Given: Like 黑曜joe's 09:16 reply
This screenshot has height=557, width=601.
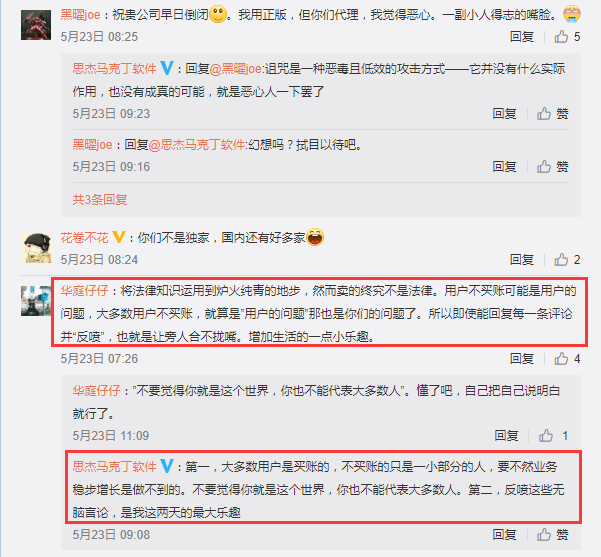Looking at the screenshot, I should click(552, 167).
